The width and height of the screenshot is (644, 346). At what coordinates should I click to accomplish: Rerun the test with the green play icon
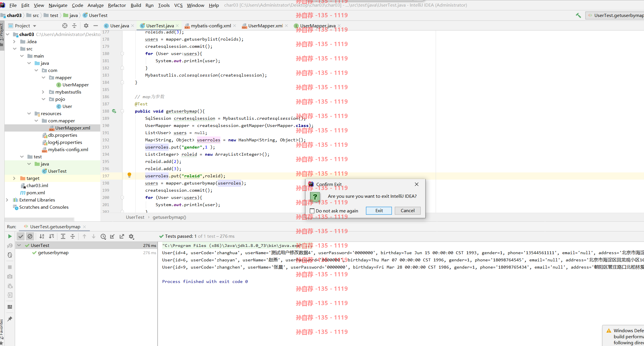pyautogui.click(x=10, y=236)
